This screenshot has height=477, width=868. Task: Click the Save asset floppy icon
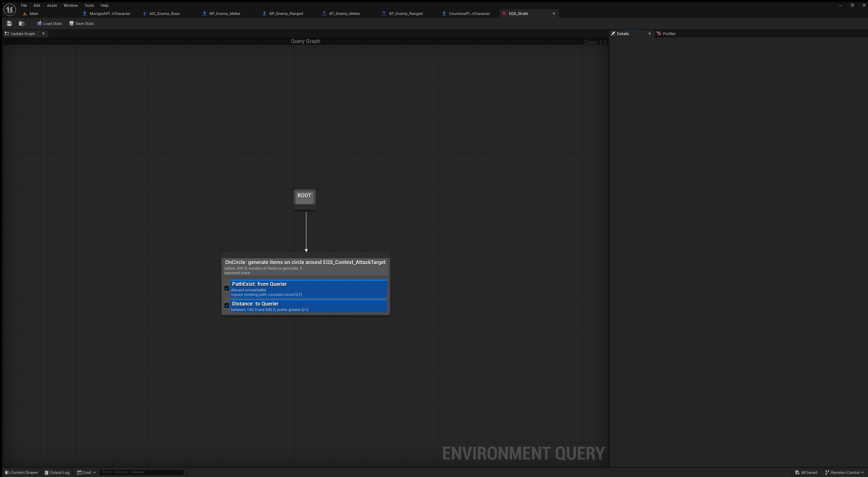click(9, 24)
